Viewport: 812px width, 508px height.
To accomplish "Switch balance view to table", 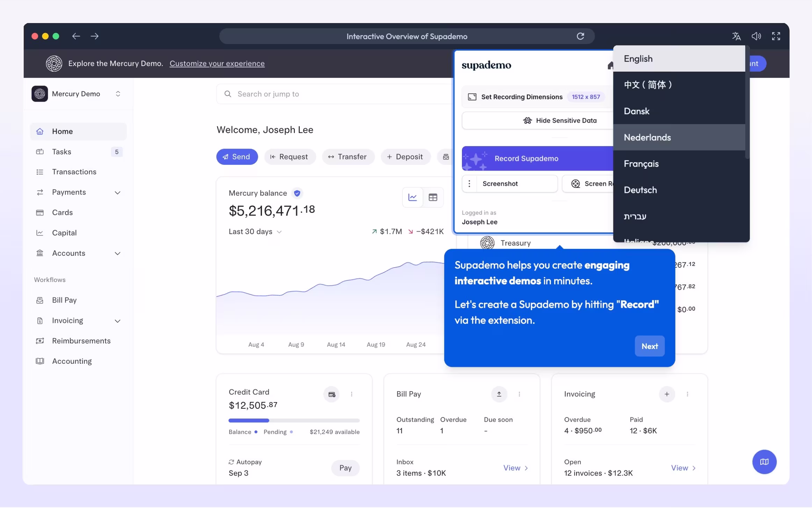I will (433, 197).
